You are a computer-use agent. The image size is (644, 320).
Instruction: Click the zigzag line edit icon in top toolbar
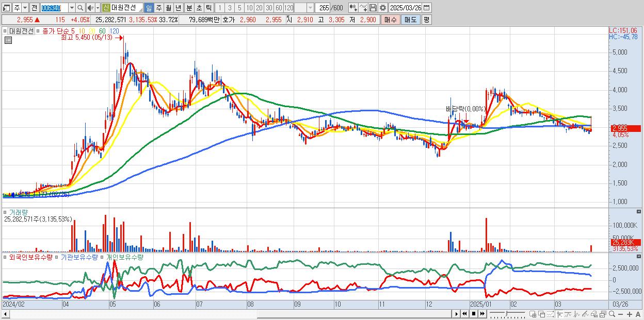[363, 8]
